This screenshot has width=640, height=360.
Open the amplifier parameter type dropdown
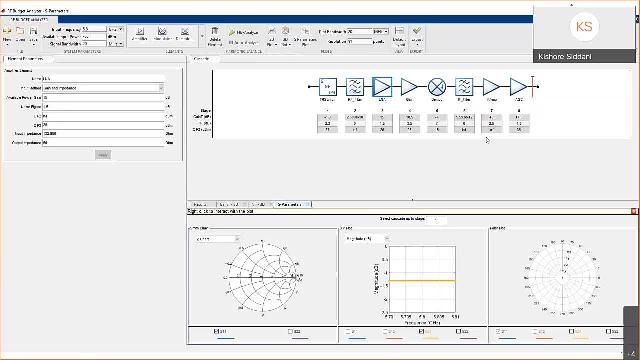coord(103,88)
